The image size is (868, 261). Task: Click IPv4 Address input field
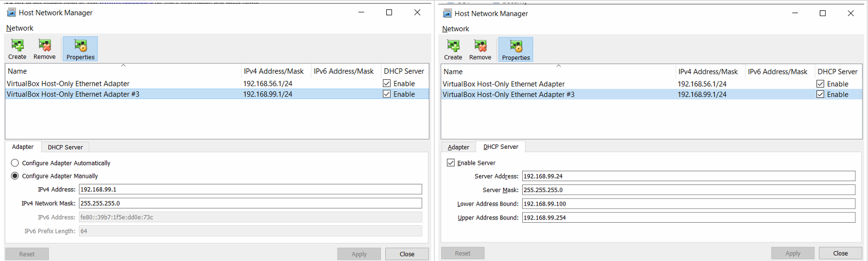pos(250,189)
